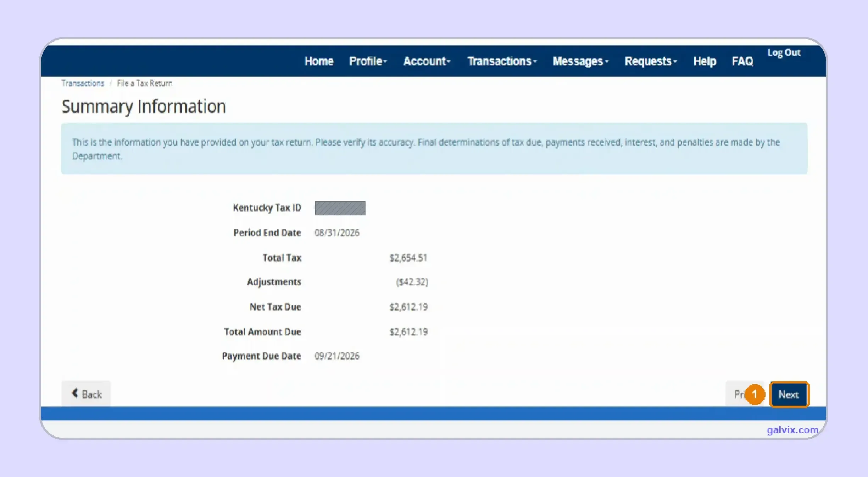
Task: Select the Total Tax amount $2,654.51
Action: [x=408, y=258]
